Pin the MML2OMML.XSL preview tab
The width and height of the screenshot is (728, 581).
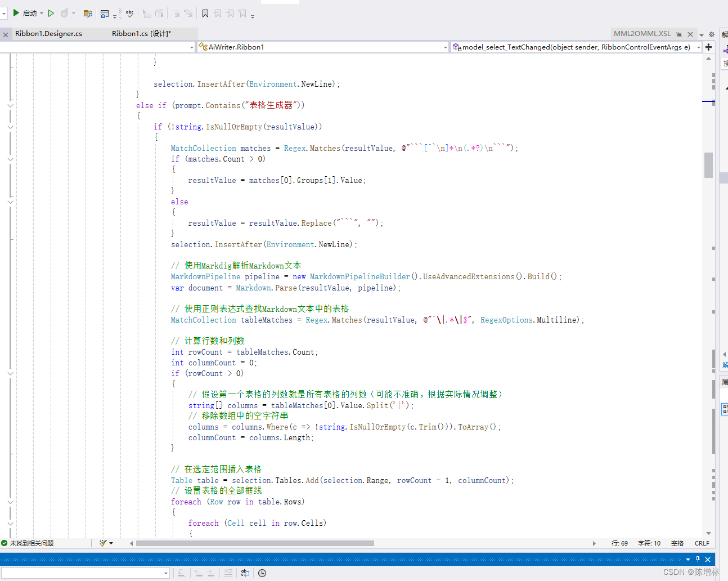[679, 34]
